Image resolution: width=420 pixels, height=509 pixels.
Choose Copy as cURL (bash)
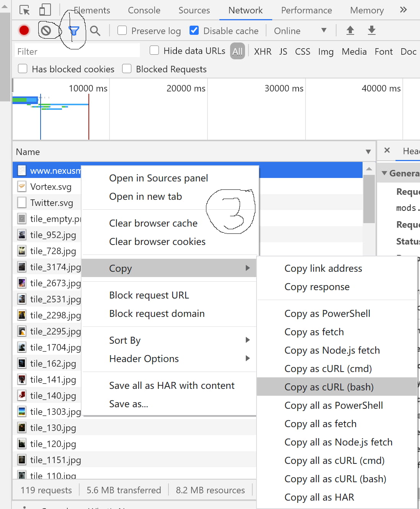pos(337,387)
